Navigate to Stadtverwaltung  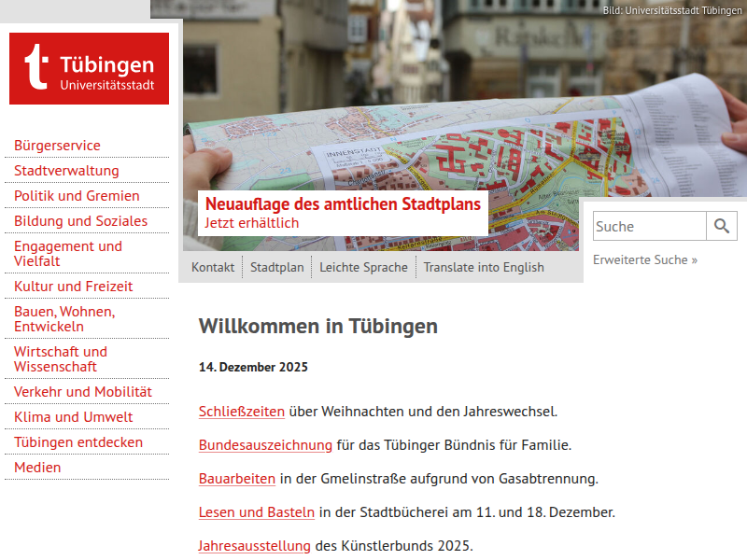point(63,171)
